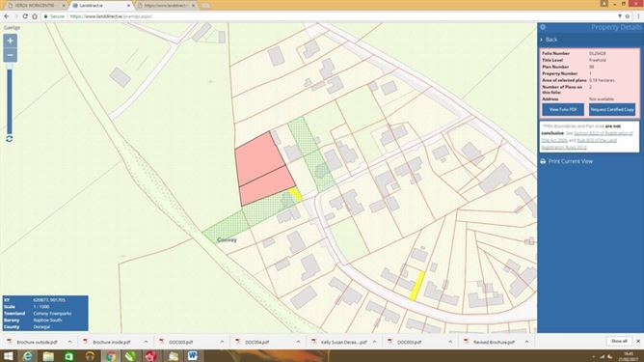644x362 pixels.
Task: Expand options arrow for Revised Brochure.pdf
Action: click(526, 342)
